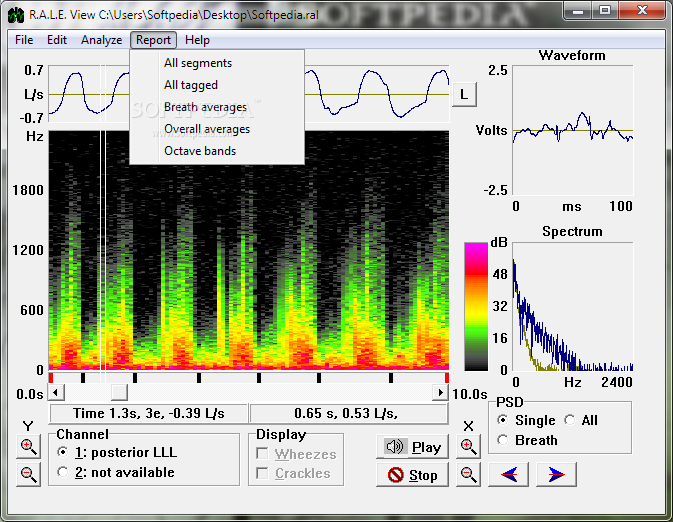Choose All segments report

click(217, 63)
